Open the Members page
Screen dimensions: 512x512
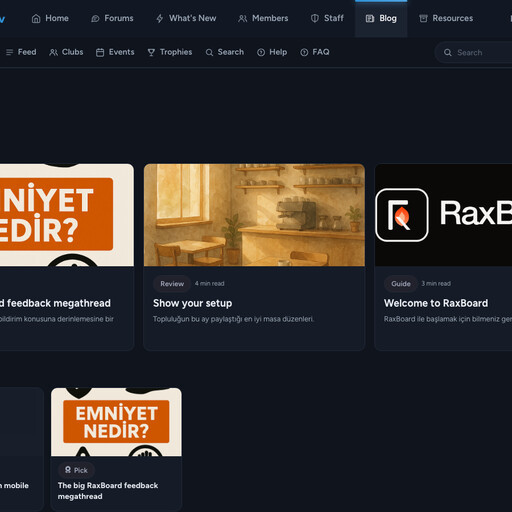point(263,18)
